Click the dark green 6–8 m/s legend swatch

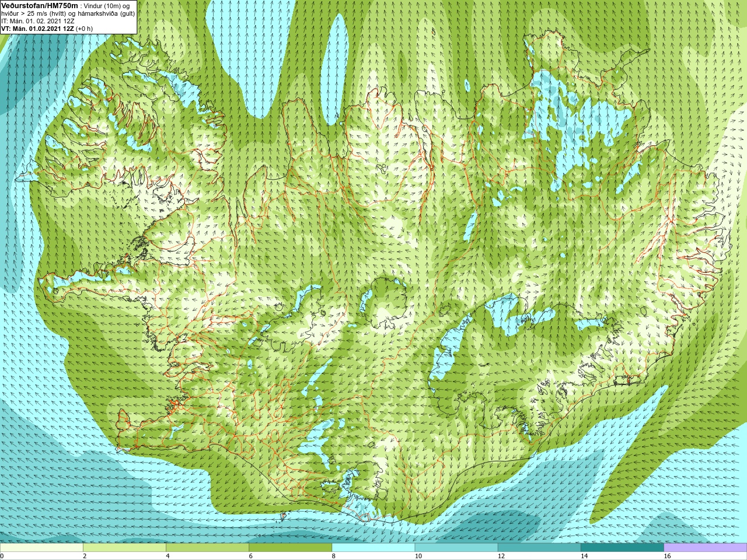click(291, 548)
